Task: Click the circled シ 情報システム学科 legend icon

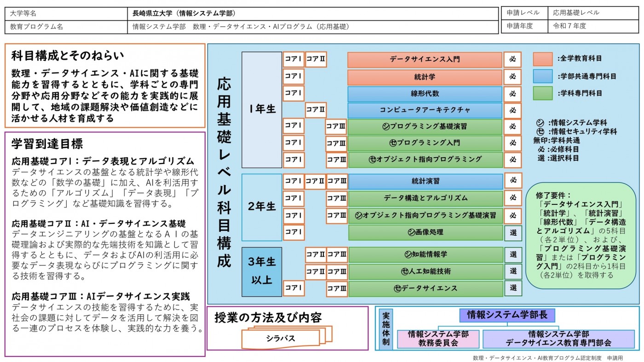Action: click(540, 123)
